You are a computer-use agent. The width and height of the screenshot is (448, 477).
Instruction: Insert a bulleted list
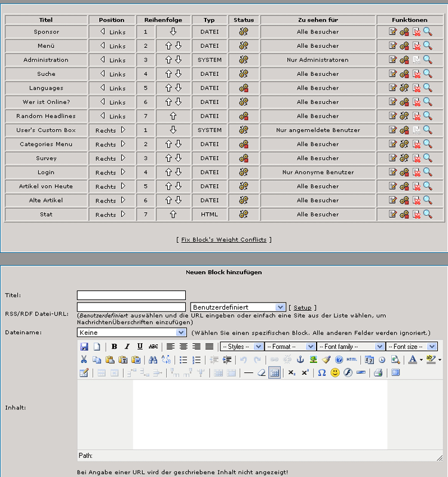(183, 360)
